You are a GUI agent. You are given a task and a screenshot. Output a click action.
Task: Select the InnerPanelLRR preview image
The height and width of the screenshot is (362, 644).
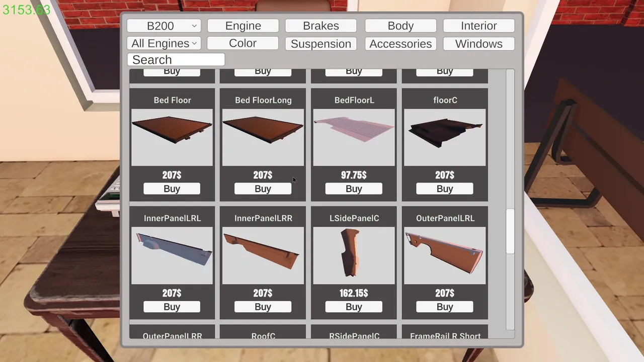click(x=263, y=255)
